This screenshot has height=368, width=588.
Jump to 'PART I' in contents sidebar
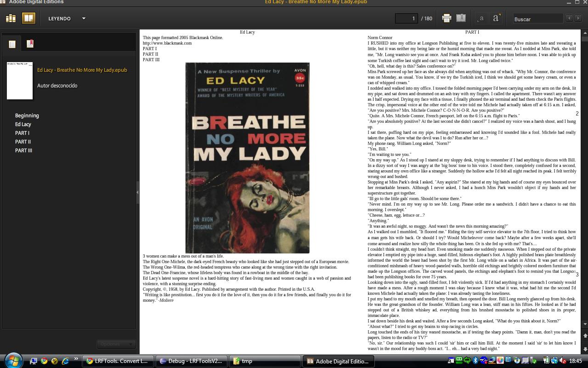pyautogui.click(x=22, y=133)
